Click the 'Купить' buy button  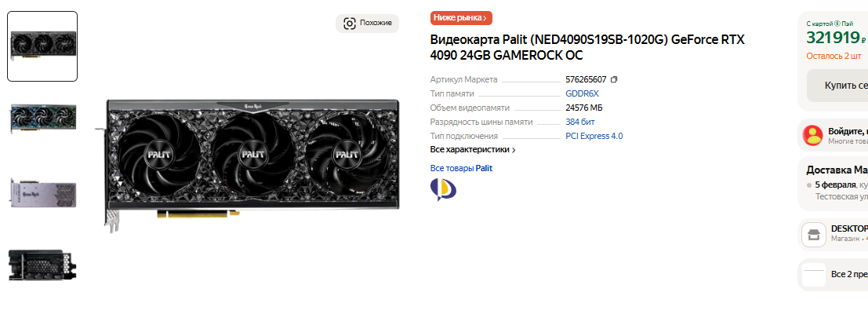coord(837,86)
